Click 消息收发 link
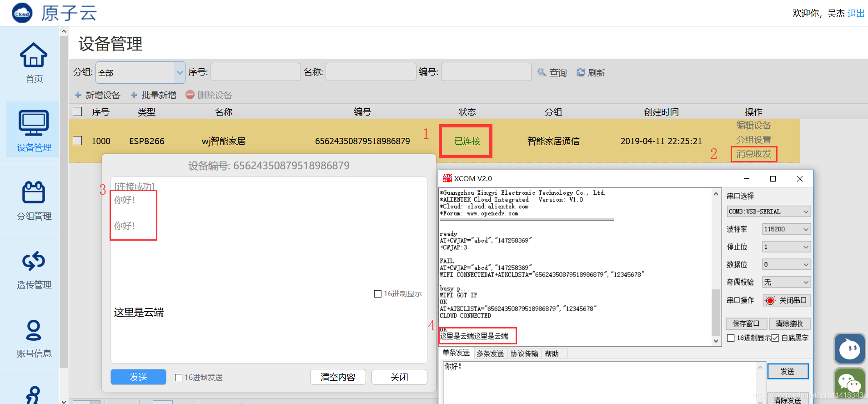This screenshot has width=868, height=404. point(753,154)
